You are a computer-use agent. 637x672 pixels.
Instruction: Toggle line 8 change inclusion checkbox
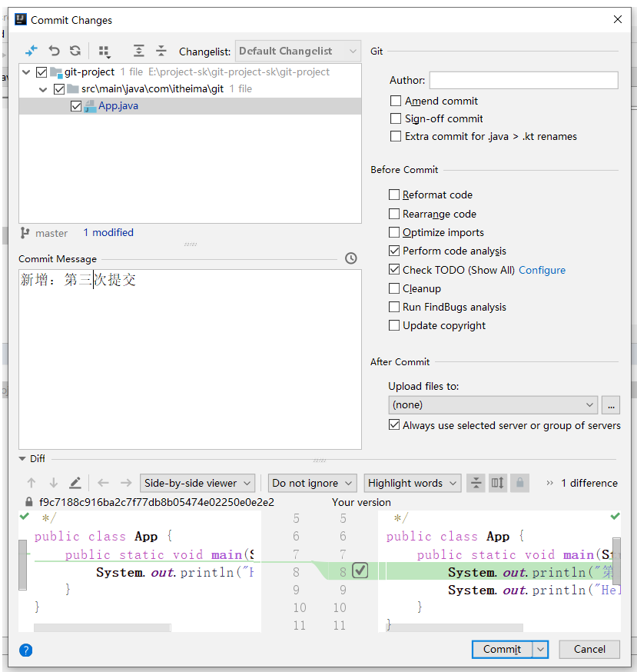pyautogui.click(x=360, y=571)
